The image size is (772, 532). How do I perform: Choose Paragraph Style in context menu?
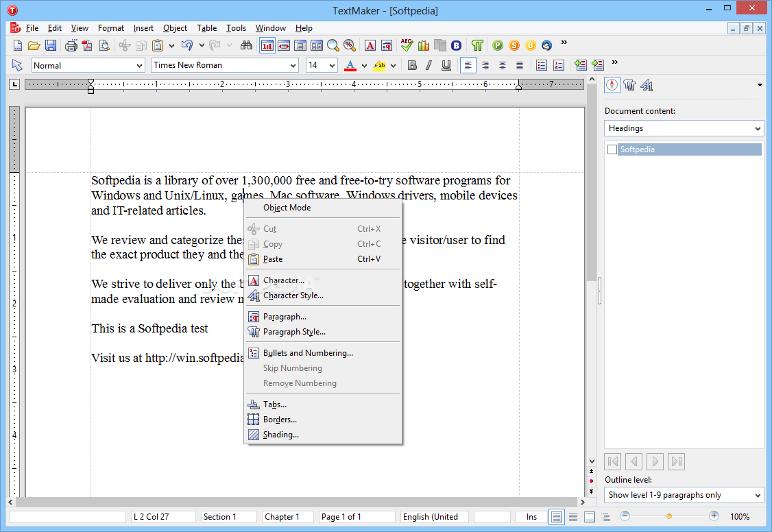pyautogui.click(x=323, y=332)
